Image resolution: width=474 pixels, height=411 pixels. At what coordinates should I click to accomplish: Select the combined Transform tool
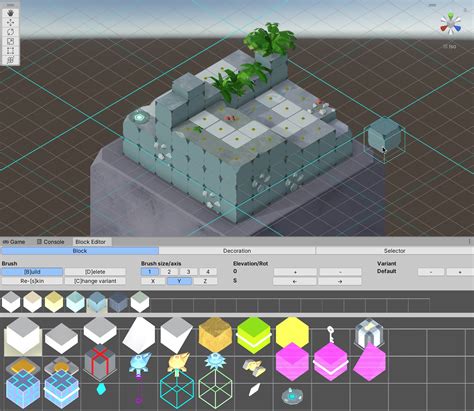coord(11,60)
